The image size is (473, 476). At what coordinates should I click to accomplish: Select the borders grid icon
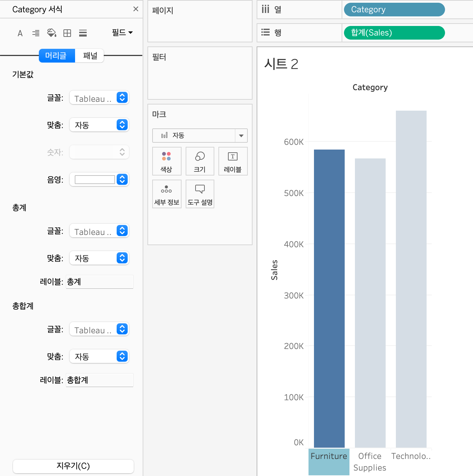[67, 33]
